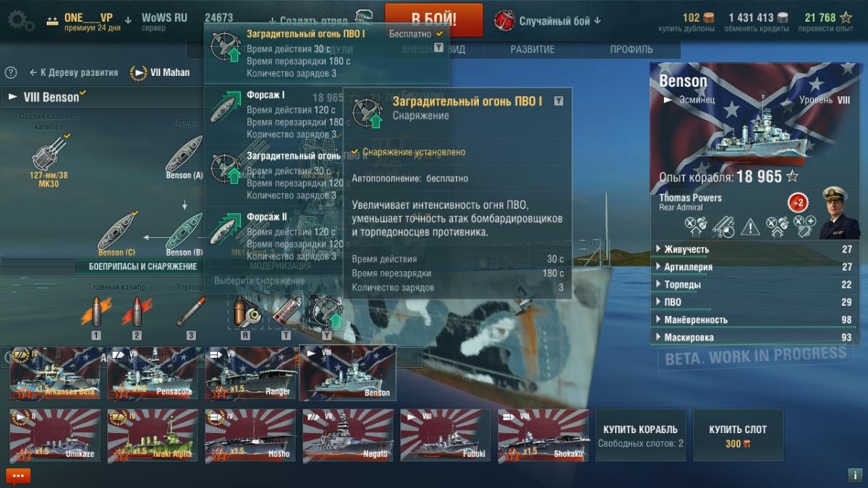Click the КУПИТЬ КОРАБЛЬ button

[639, 435]
